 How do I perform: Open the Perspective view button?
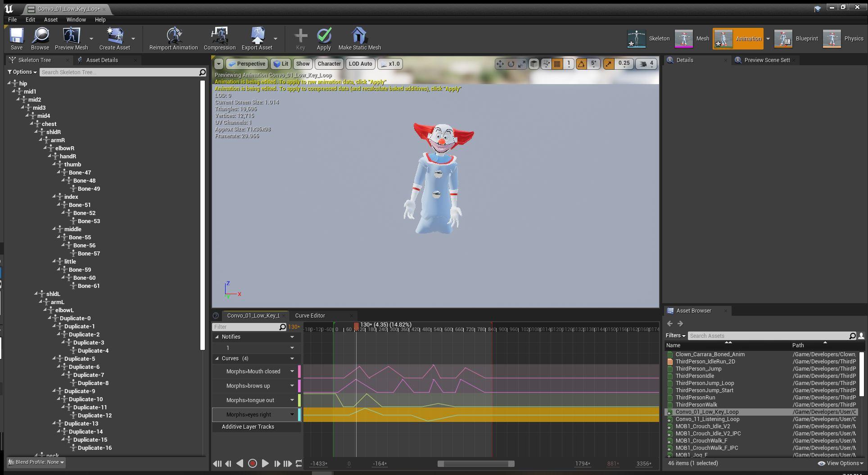247,64
